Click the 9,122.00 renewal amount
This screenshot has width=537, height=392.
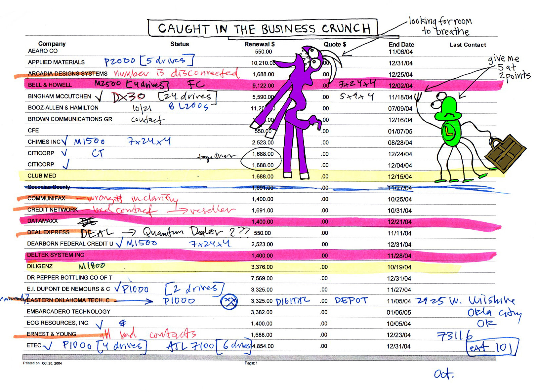(x=263, y=86)
